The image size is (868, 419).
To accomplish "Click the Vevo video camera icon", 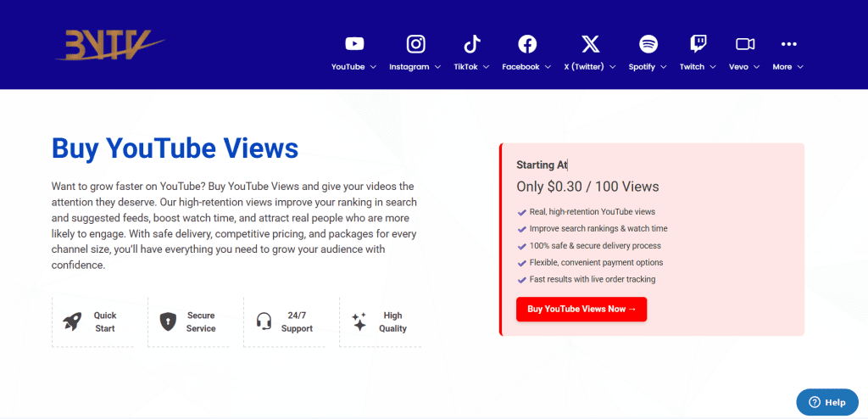I will [745, 44].
